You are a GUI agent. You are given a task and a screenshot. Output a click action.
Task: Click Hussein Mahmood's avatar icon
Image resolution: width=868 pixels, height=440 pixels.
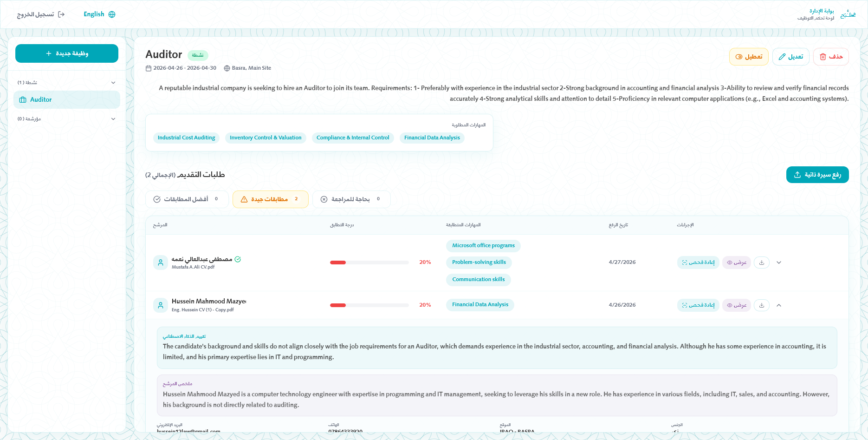click(160, 305)
